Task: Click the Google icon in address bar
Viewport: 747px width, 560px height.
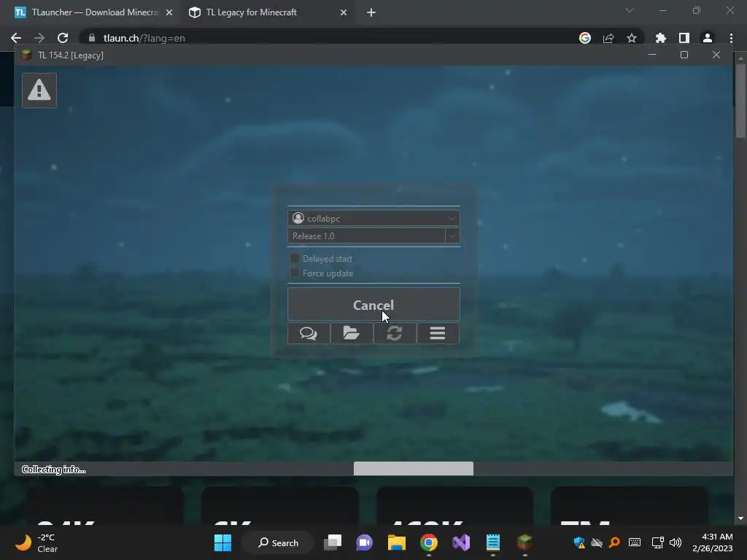Action: click(x=585, y=38)
